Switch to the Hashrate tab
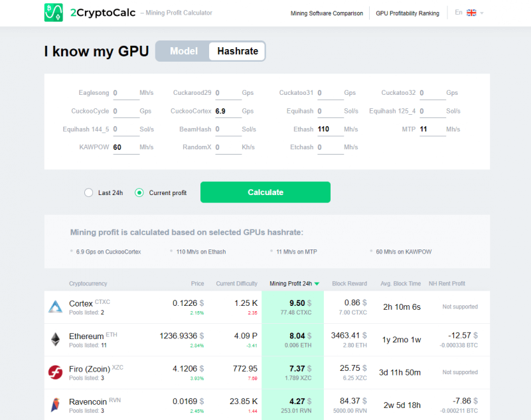Viewport: 531px width, 420px height. (x=236, y=51)
